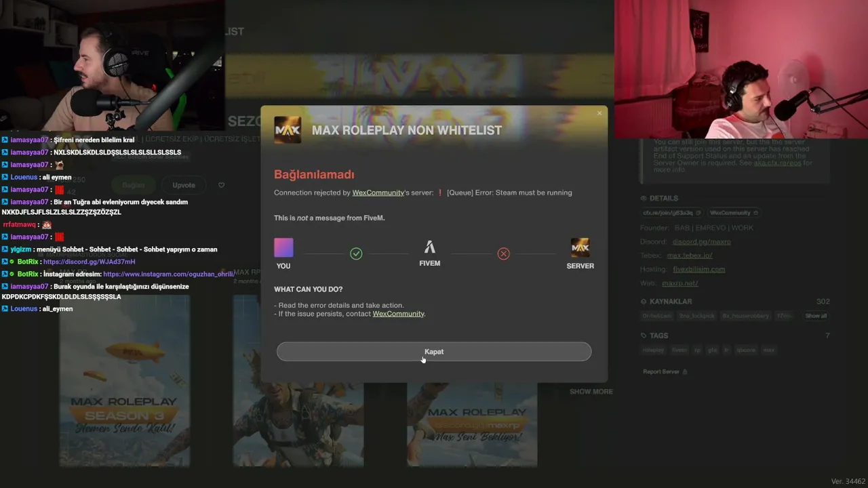This screenshot has height=488, width=868.
Task: Open the Instagram oguzhan_ohrili chat link
Action: tap(168, 274)
